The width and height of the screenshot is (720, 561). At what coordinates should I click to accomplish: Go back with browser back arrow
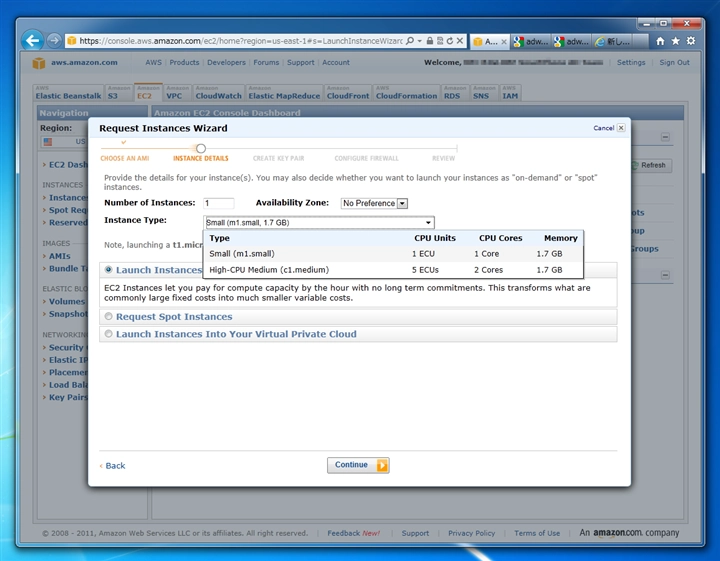click(x=33, y=41)
